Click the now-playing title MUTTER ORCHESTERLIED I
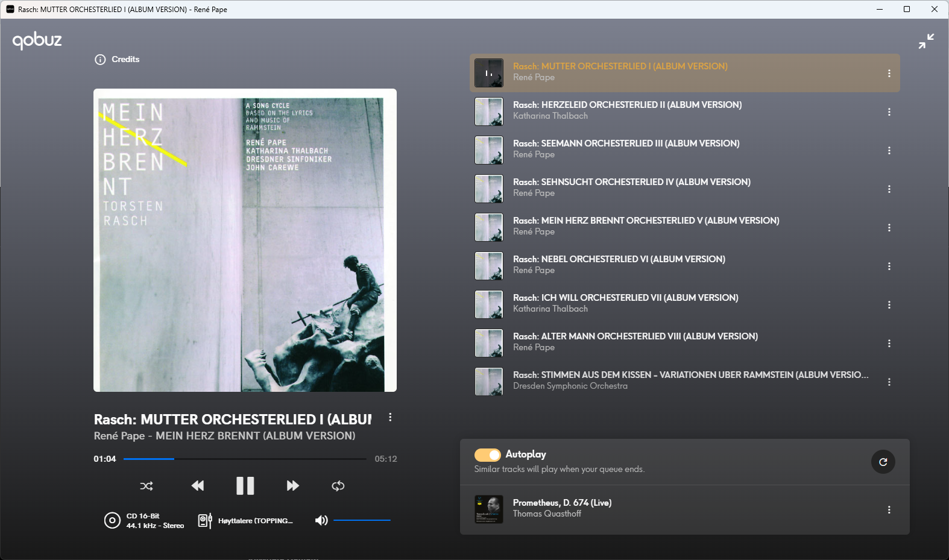Viewport: 949px width, 560px height. pyautogui.click(x=233, y=420)
